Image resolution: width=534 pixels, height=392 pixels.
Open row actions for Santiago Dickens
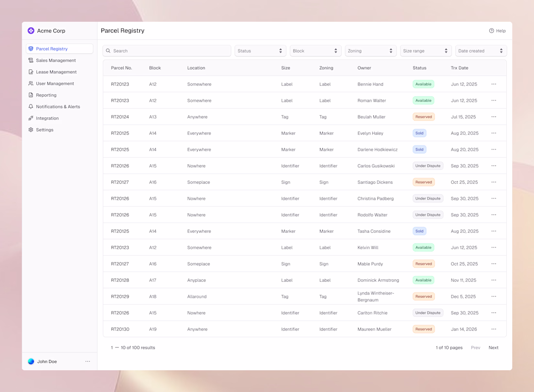click(494, 182)
